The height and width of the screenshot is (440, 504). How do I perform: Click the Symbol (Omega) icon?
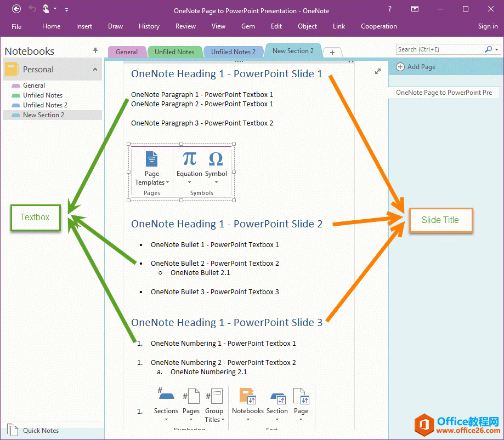216,162
